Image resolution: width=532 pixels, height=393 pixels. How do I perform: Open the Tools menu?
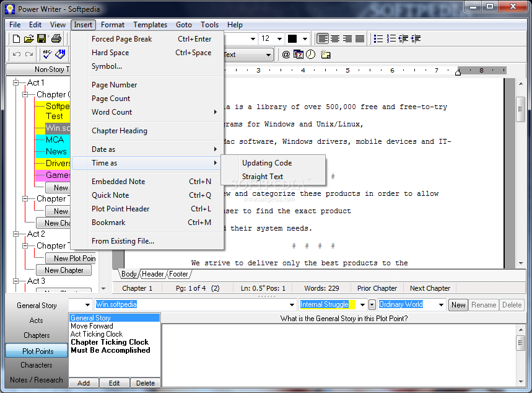click(x=210, y=25)
